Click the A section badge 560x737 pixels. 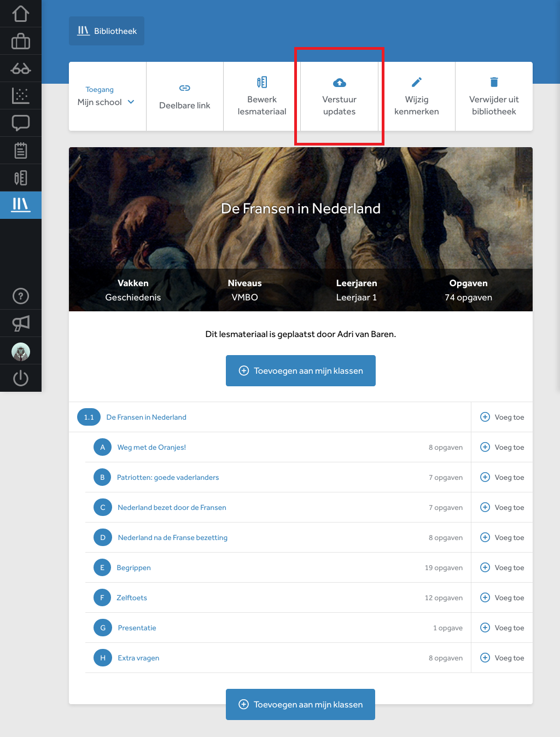(102, 448)
